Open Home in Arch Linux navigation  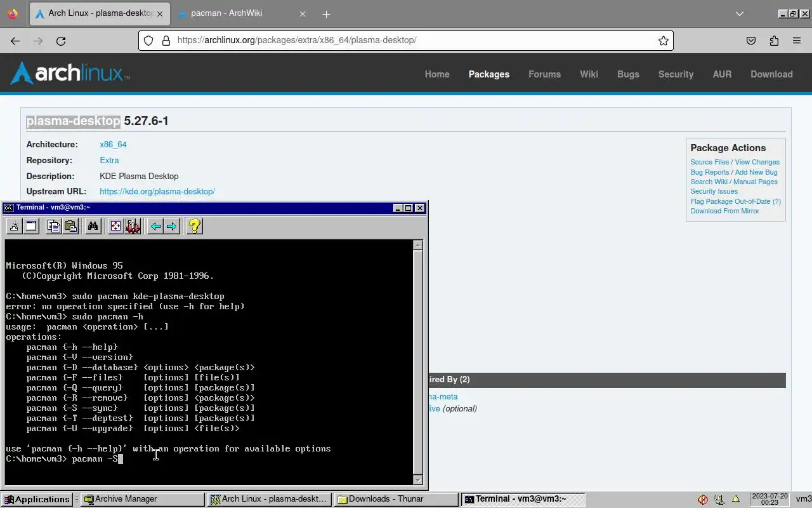437,74
